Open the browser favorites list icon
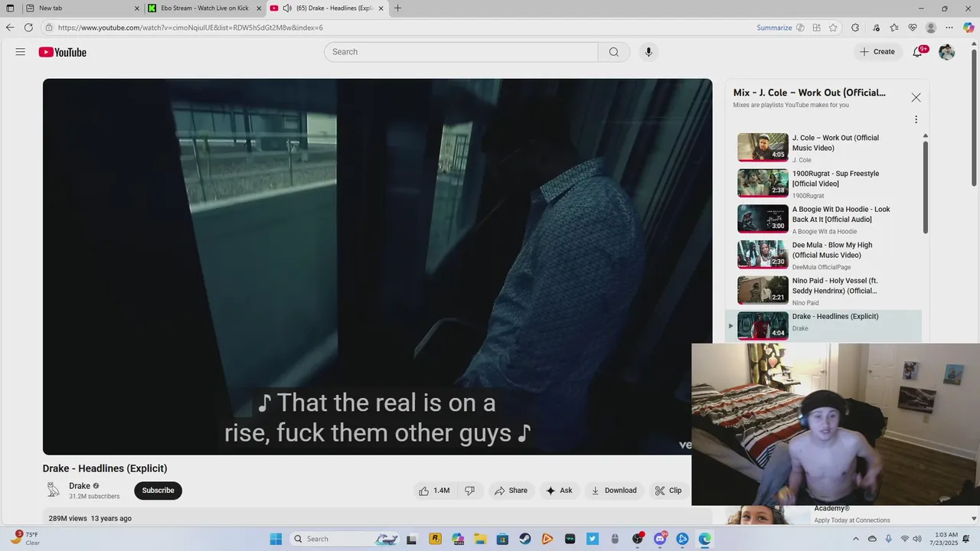The height and width of the screenshot is (551, 980). pos(894,28)
